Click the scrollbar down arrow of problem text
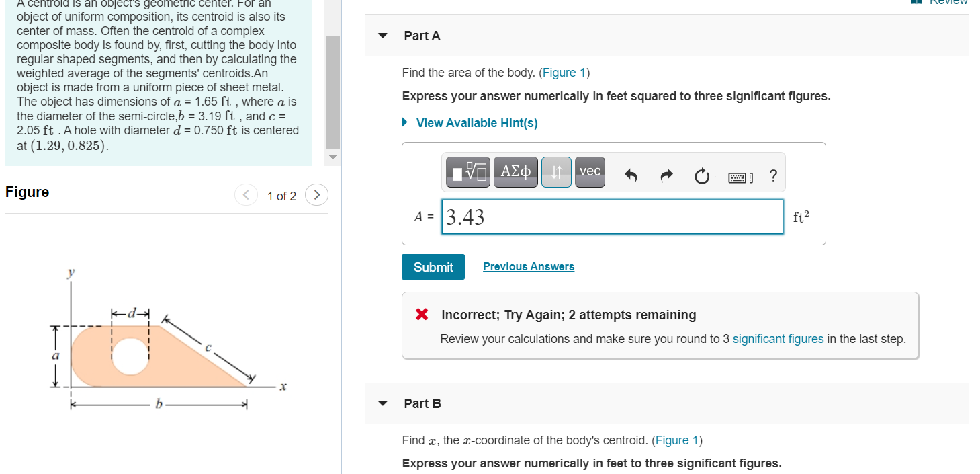This screenshot has width=980, height=474. [333, 157]
